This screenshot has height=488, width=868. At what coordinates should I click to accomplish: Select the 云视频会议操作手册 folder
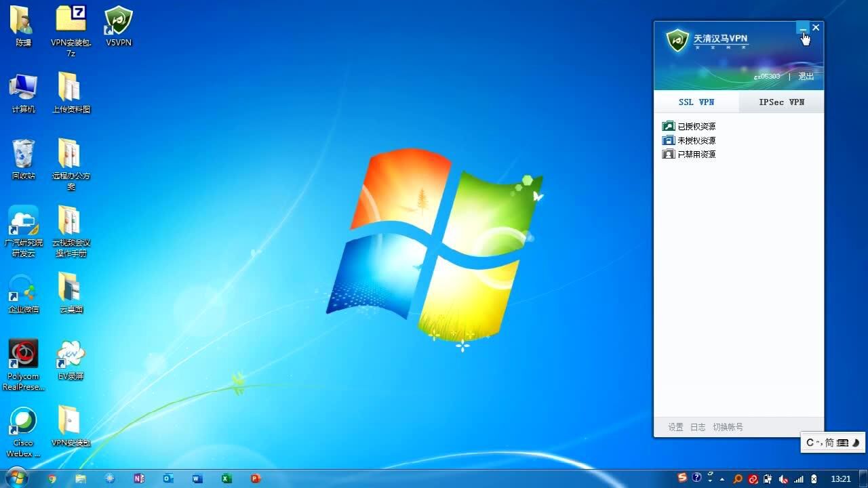pos(71,232)
